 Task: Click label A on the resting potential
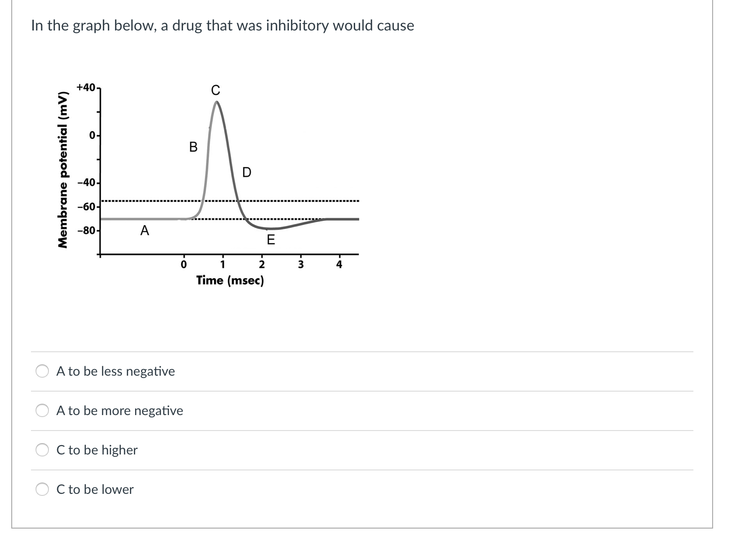144,231
